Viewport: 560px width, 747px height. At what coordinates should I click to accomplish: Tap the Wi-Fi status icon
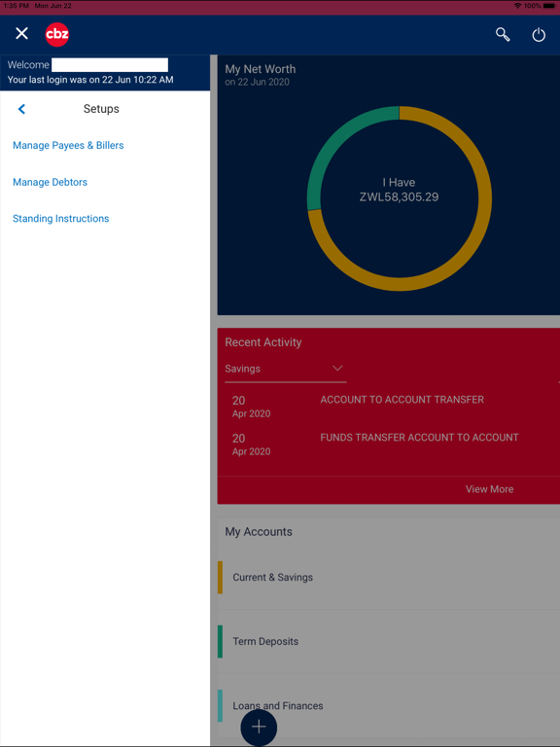click(517, 6)
